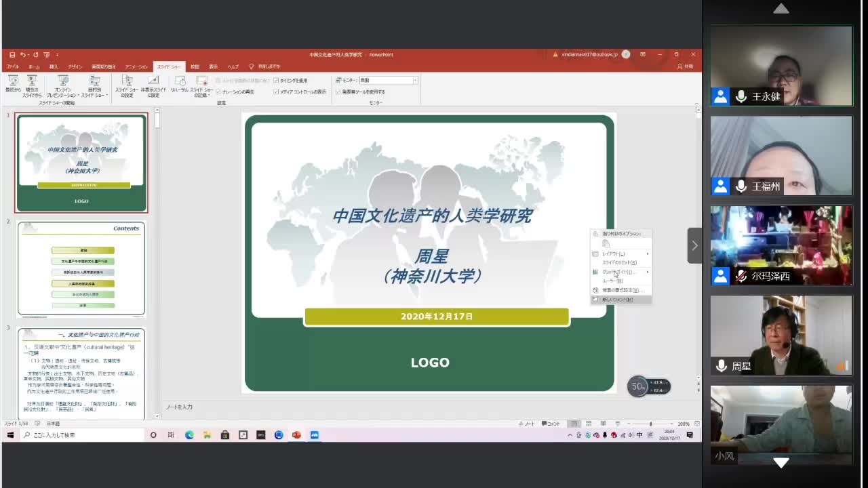Open Microsoft Store from taskbar
The height and width of the screenshot is (488, 868).
[x=225, y=435]
